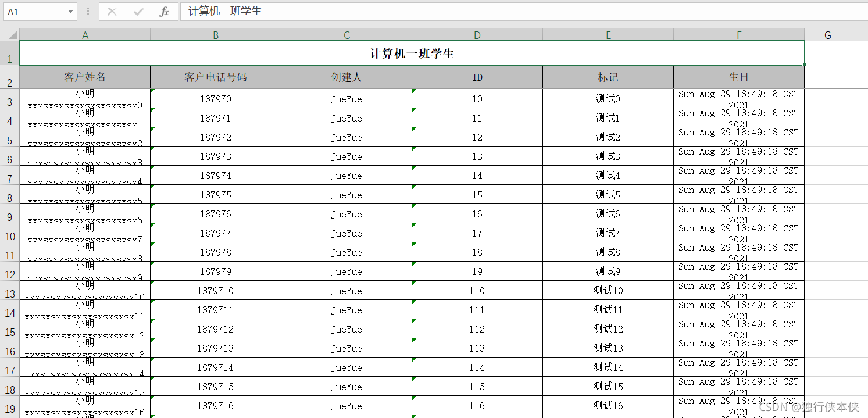
Task: Select the cell 测试16
Action: (x=608, y=405)
